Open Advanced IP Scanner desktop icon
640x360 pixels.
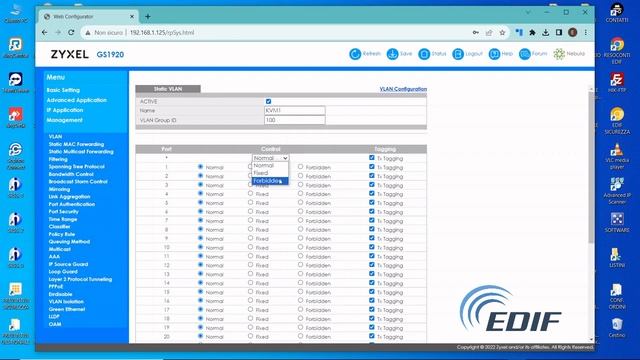617,191
